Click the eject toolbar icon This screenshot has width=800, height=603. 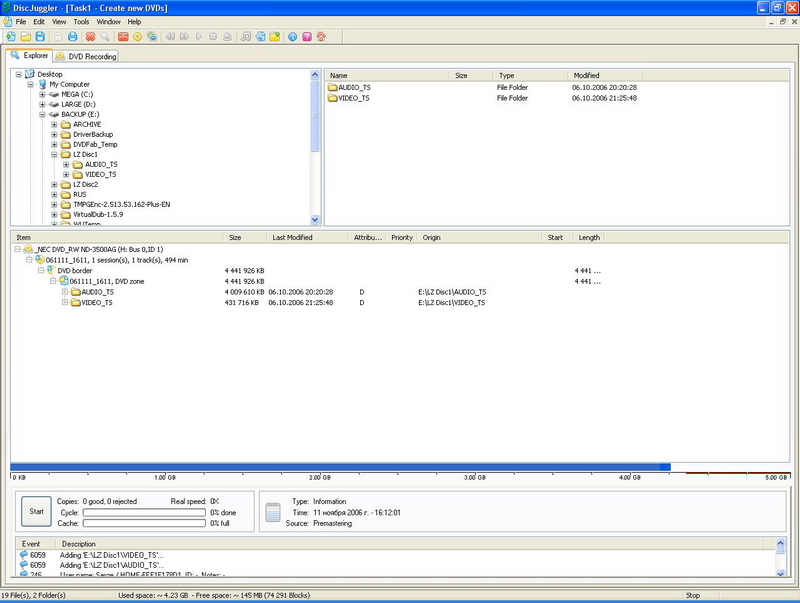pyautogui.click(x=227, y=37)
